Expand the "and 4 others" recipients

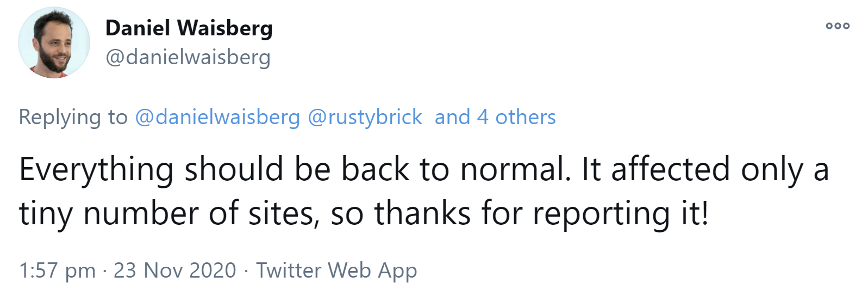[x=495, y=117]
